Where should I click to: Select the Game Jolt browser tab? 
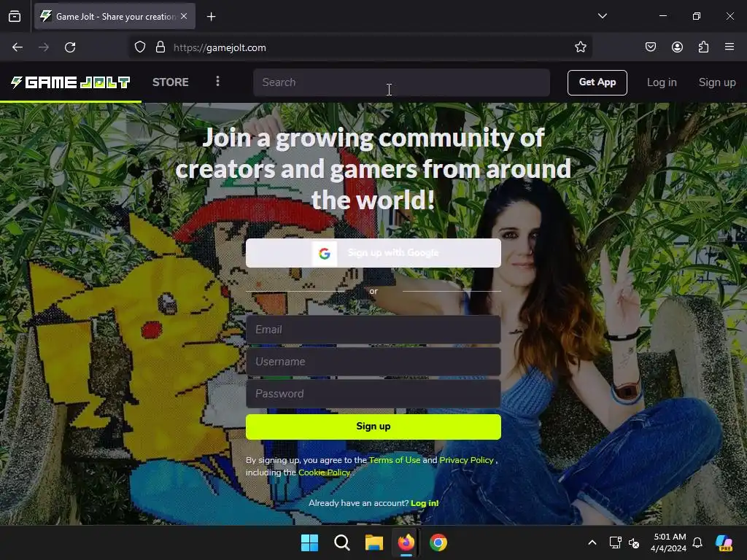[115, 17]
